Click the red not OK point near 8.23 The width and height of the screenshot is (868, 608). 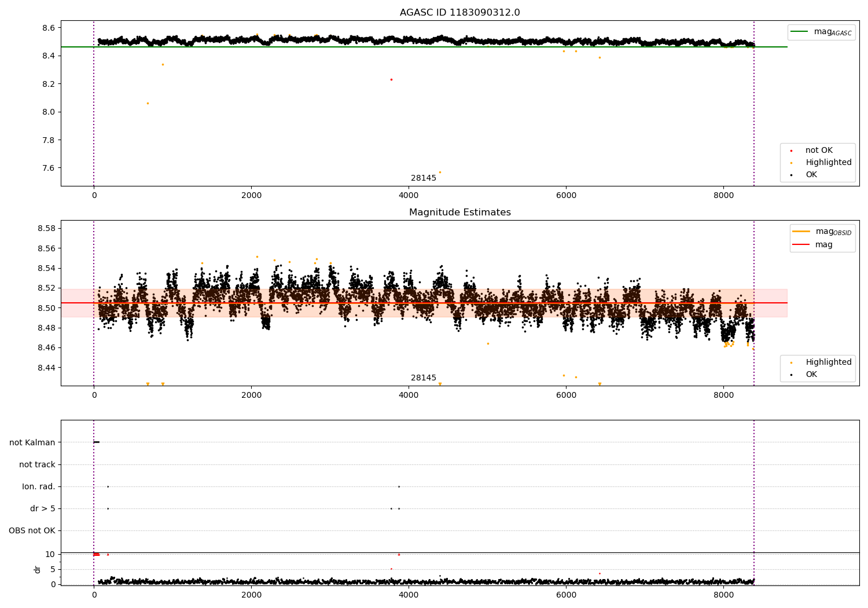391,80
